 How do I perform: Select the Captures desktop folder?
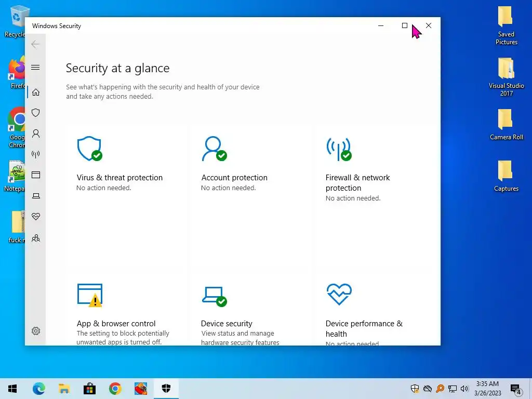[x=506, y=176]
